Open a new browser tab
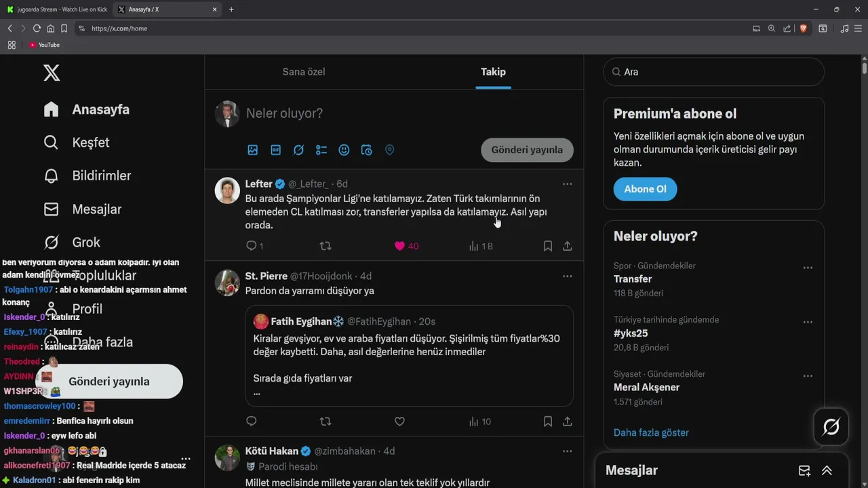The width and height of the screenshot is (868, 488). tap(231, 9)
